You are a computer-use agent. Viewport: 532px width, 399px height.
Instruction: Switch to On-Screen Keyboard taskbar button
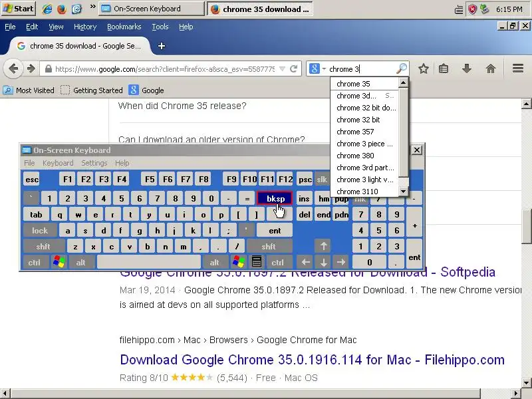pos(152,9)
